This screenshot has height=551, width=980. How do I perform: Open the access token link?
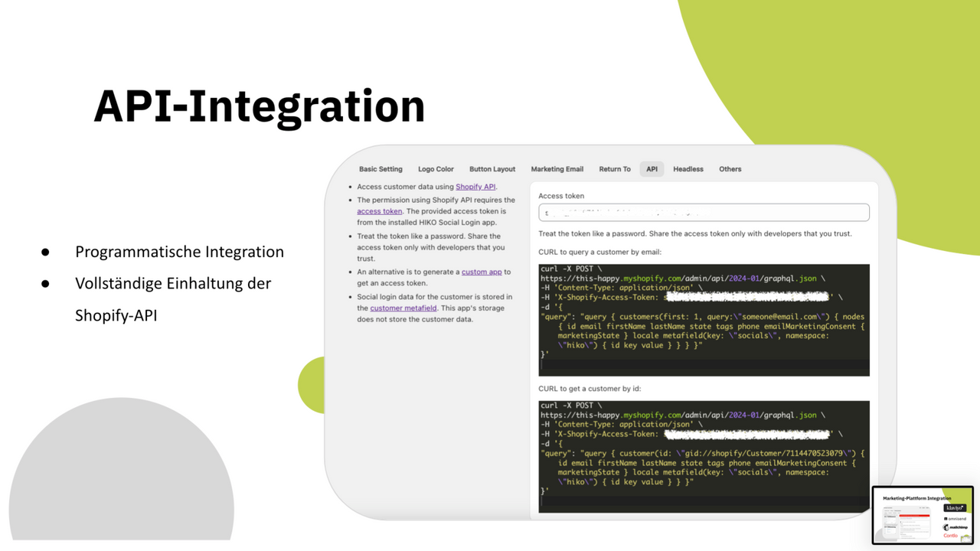(x=379, y=211)
